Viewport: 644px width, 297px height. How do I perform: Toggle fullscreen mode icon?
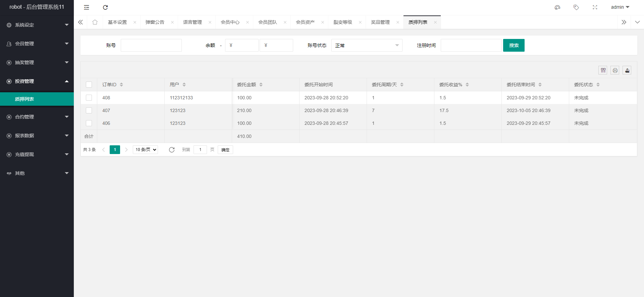(x=595, y=7)
